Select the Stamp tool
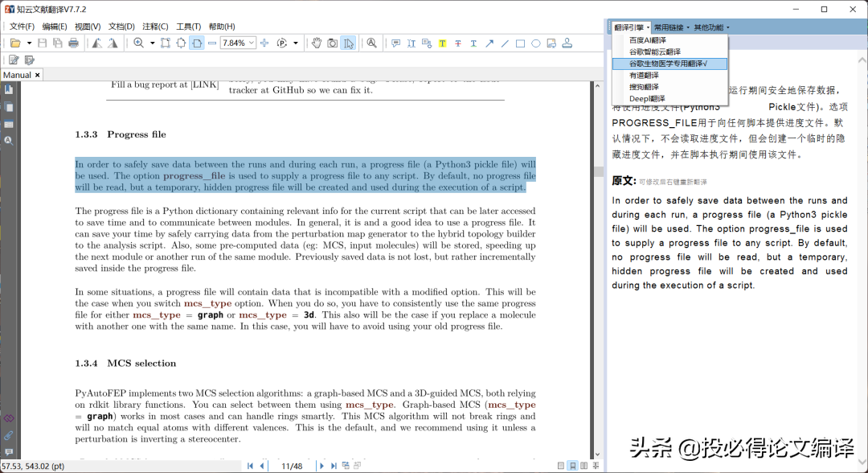 point(567,43)
